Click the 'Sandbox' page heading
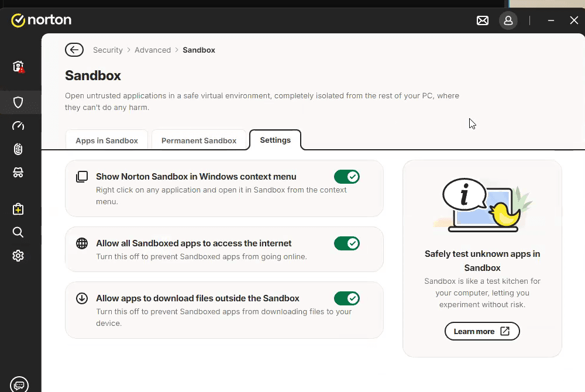The height and width of the screenshot is (392, 585). [x=93, y=75]
